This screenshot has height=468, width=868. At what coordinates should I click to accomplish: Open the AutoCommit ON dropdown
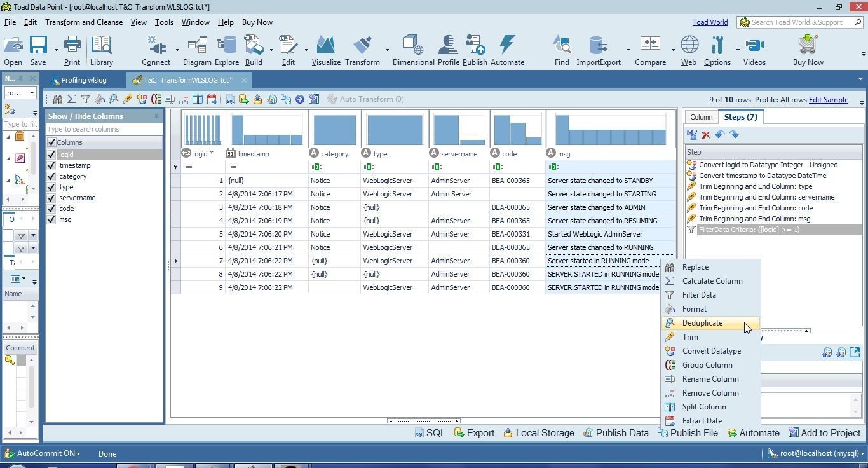point(48,453)
